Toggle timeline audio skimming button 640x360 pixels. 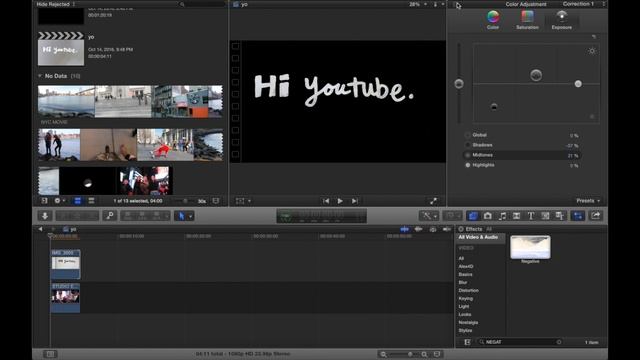pyautogui.click(x=418, y=229)
